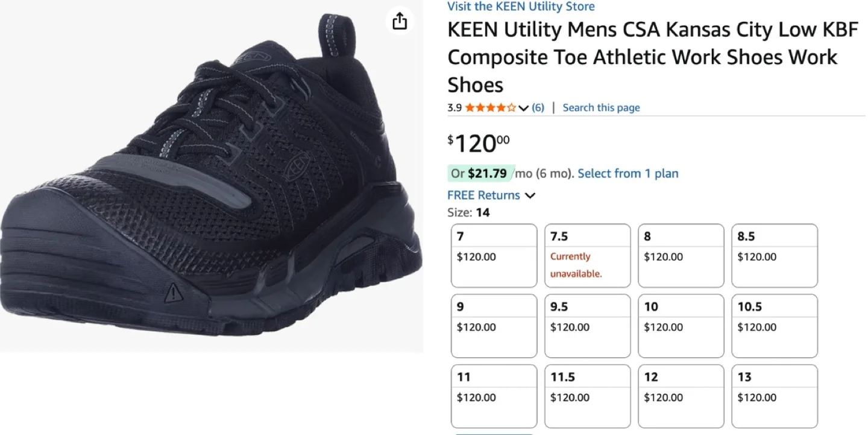Pick shoe size 13
Image resolution: width=868 pixels, height=435 pixels.
pyautogui.click(x=774, y=396)
